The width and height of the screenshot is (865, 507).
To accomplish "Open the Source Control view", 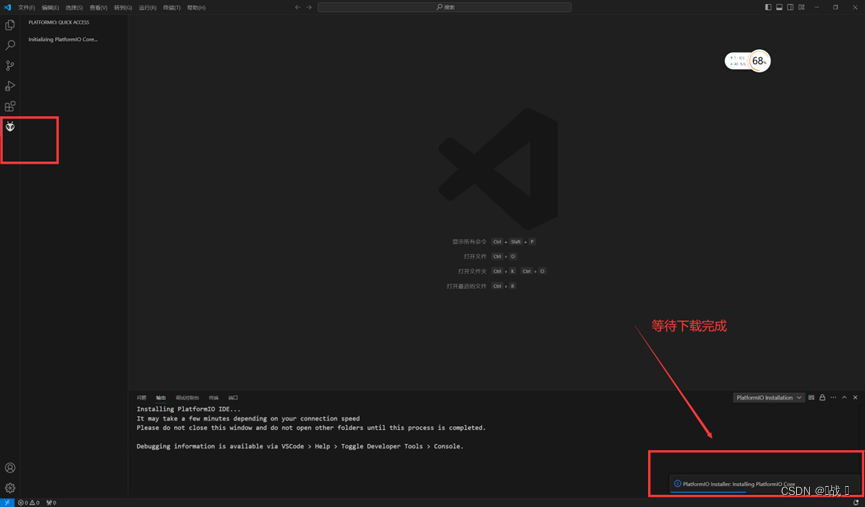I will click(10, 66).
